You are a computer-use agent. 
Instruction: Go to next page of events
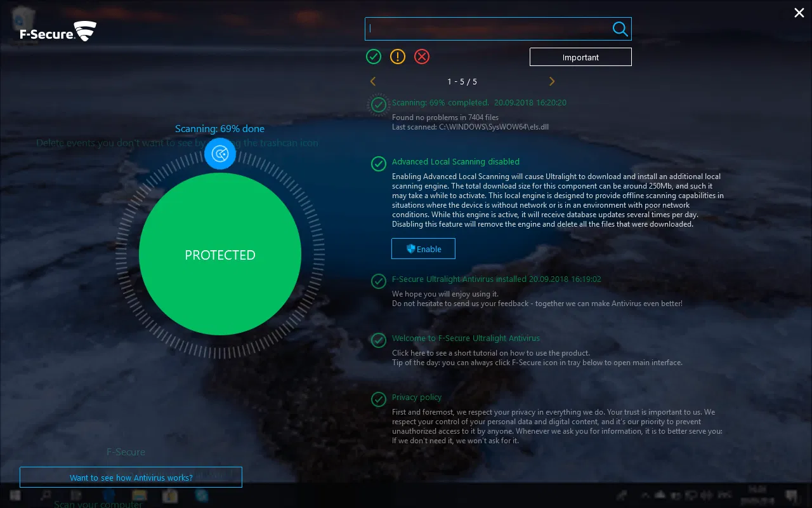click(x=552, y=81)
